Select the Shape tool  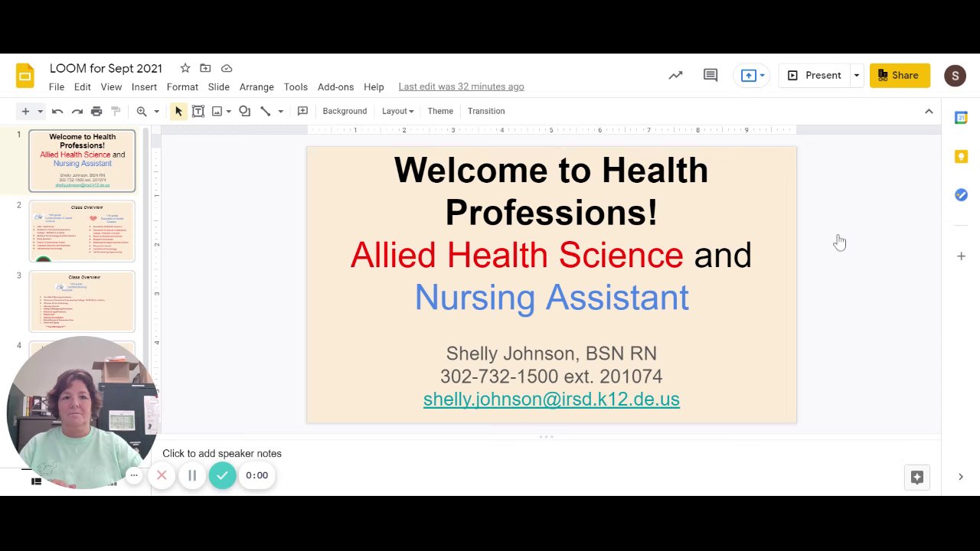(245, 111)
